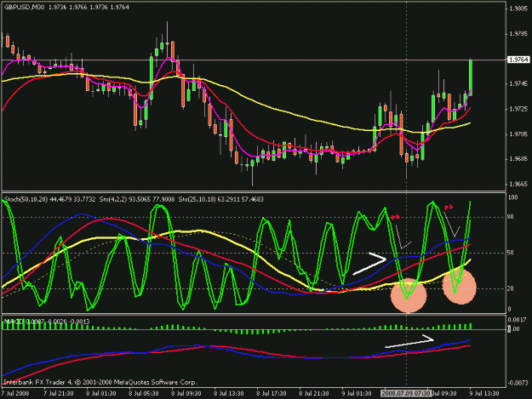Click the 7 Jul 21:30 time label
Screen dimensions: 532x399
pyautogui.click(x=59, y=394)
